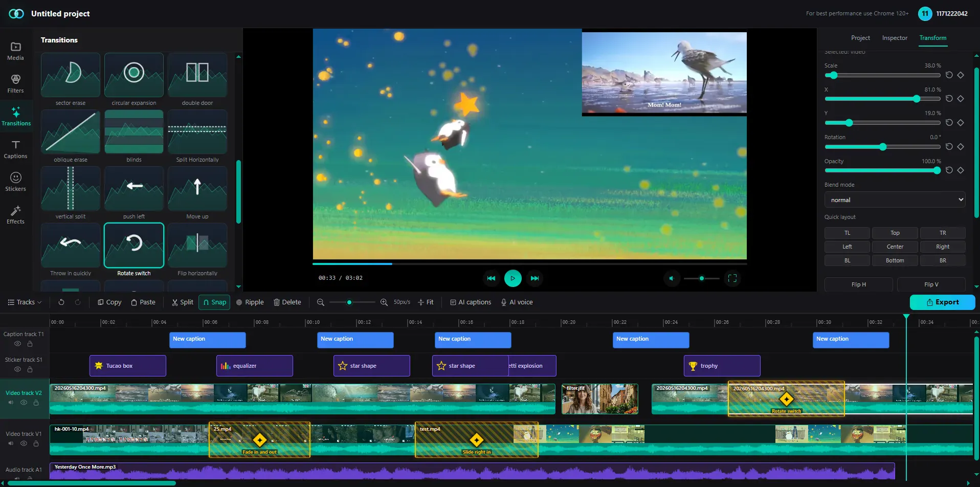980x487 pixels.
Task: Reset the X position value
Action: pos(949,99)
